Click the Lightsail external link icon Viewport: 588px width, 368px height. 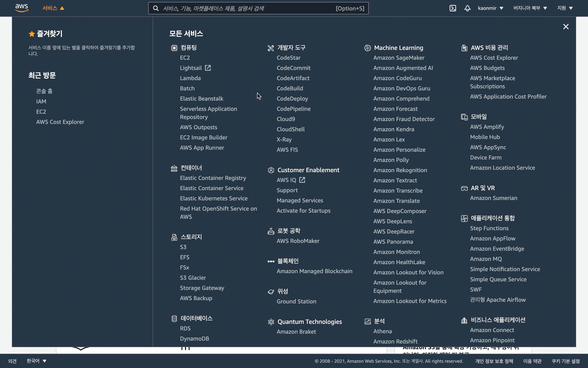(208, 68)
